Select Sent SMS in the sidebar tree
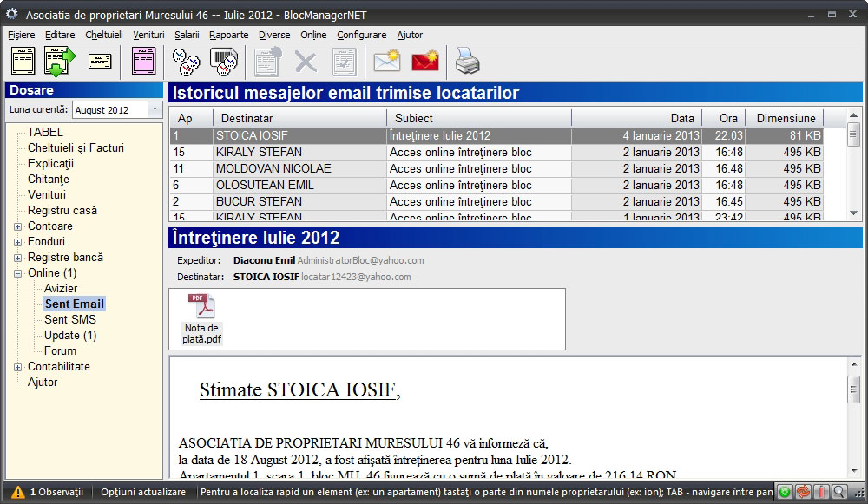Screen dimensions: 868x504 click(x=70, y=320)
